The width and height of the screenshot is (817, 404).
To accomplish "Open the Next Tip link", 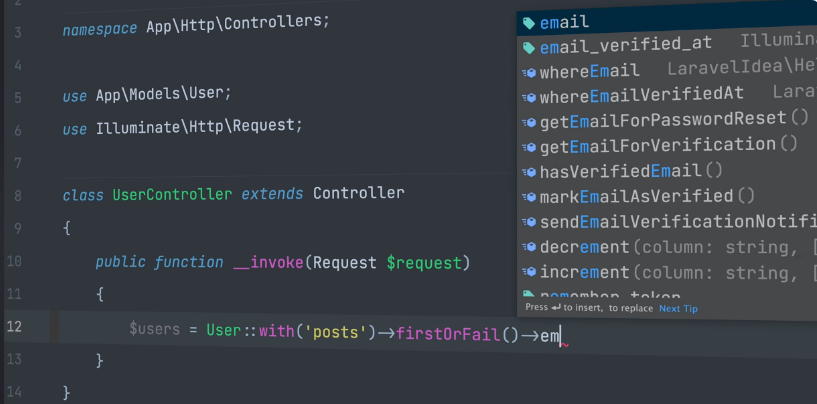I will (678, 309).
